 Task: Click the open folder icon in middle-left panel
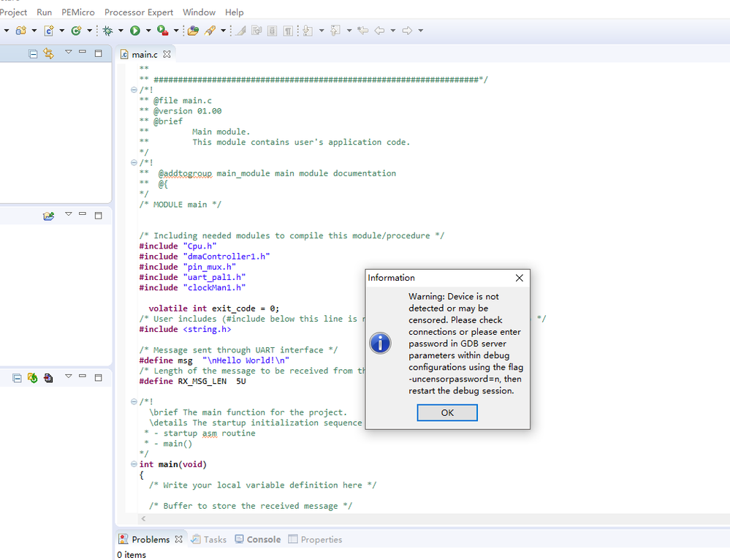pos(48,216)
